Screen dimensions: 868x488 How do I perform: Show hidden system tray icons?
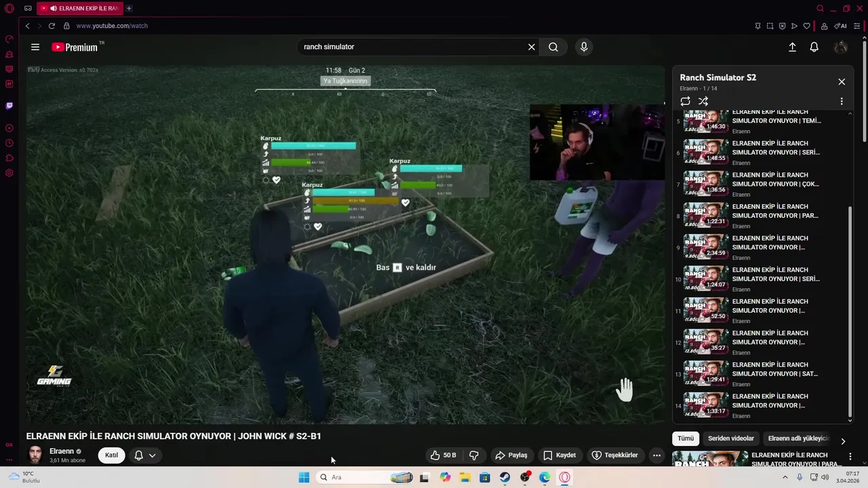tap(785, 477)
